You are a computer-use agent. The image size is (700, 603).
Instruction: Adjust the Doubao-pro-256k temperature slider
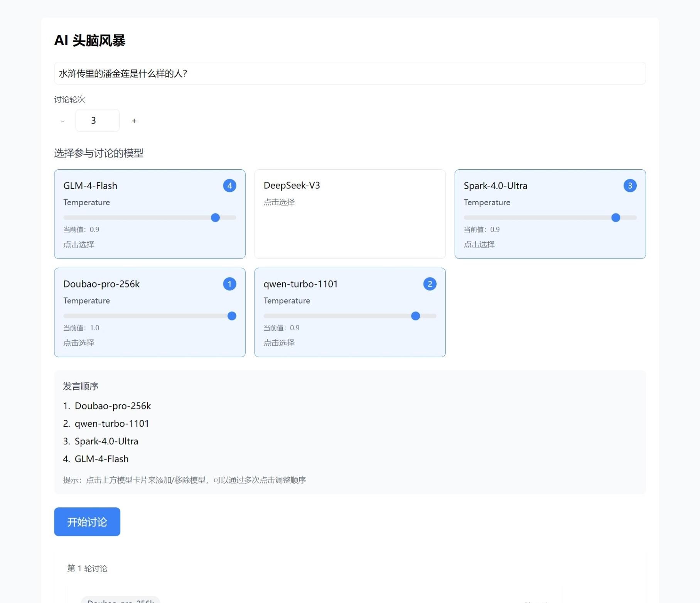[x=231, y=316]
